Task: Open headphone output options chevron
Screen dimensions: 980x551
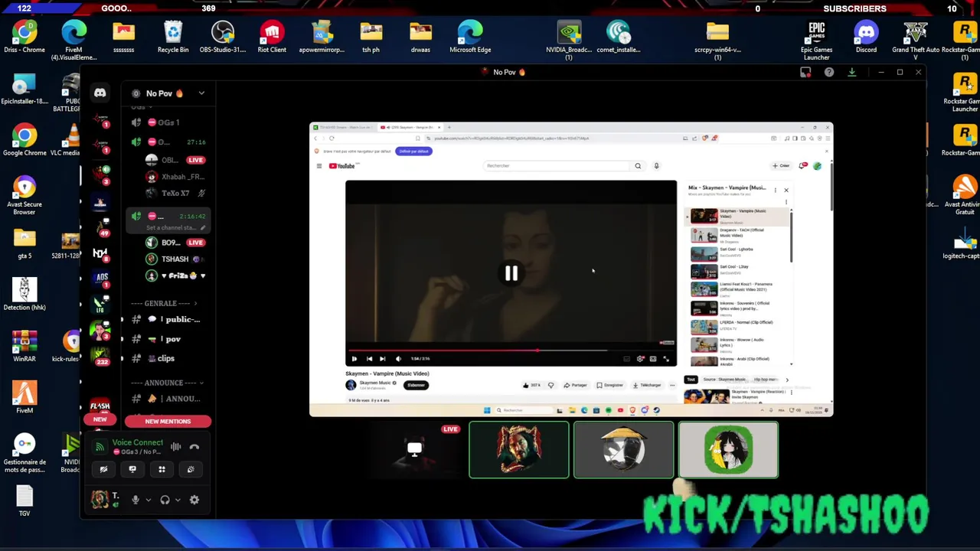Action: 178,500
